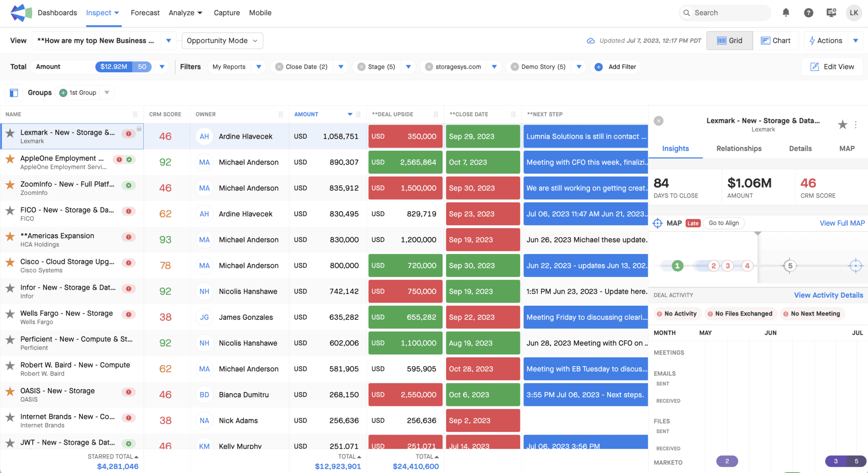Open the notifications bell
868x473 pixels.
(x=786, y=13)
